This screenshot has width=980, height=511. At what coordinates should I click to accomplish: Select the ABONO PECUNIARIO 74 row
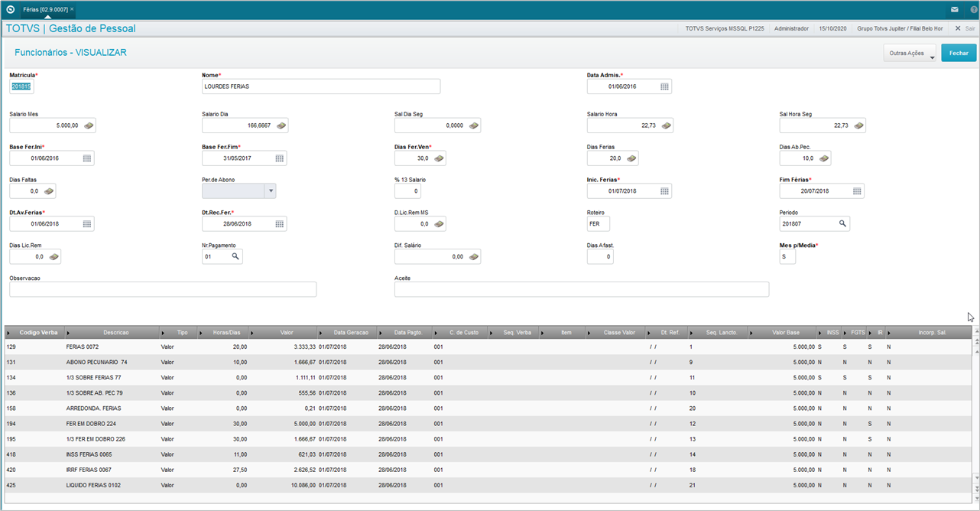(x=488, y=363)
